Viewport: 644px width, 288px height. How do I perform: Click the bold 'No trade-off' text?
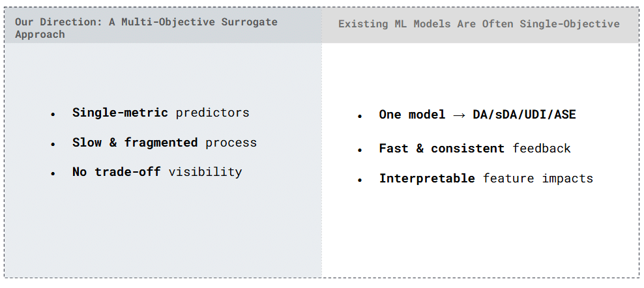pos(117,172)
